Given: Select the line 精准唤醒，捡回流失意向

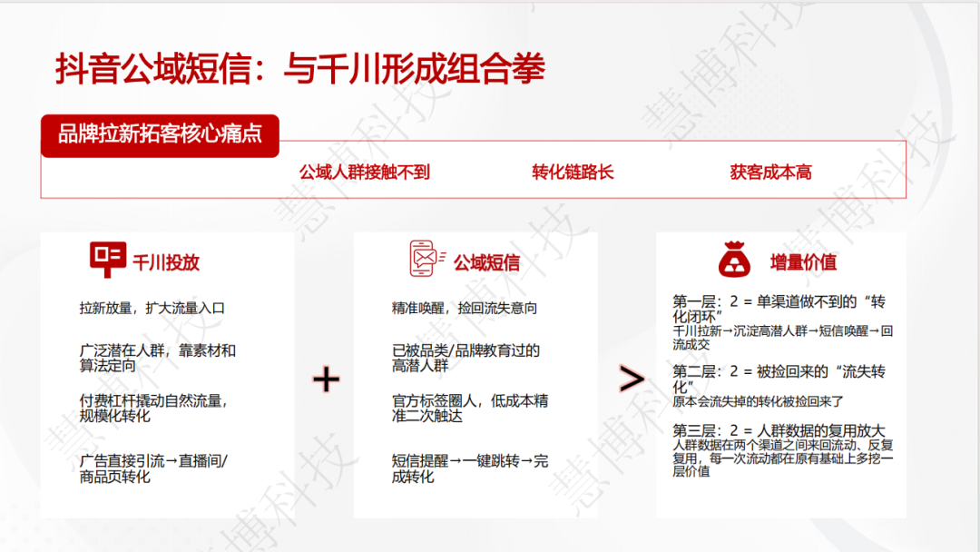Looking at the screenshot, I should (x=465, y=308).
